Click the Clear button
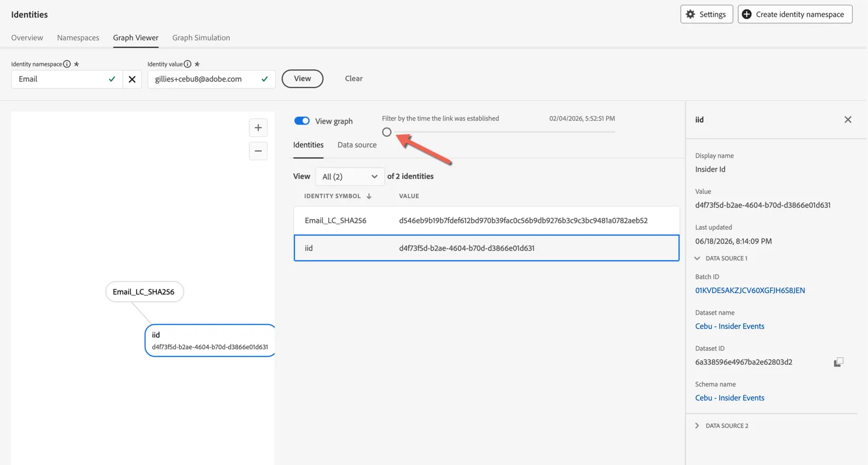Viewport: 868px width, 465px height. coord(354,79)
